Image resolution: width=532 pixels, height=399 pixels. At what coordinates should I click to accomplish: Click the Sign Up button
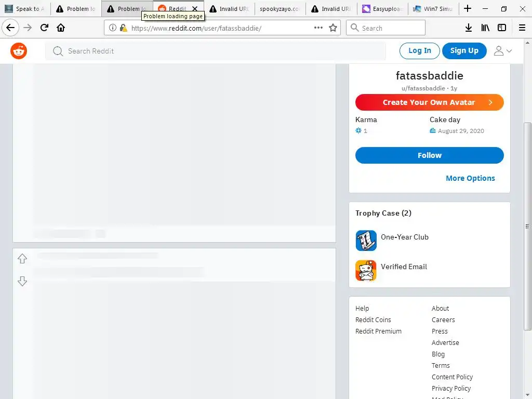pyautogui.click(x=464, y=51)
